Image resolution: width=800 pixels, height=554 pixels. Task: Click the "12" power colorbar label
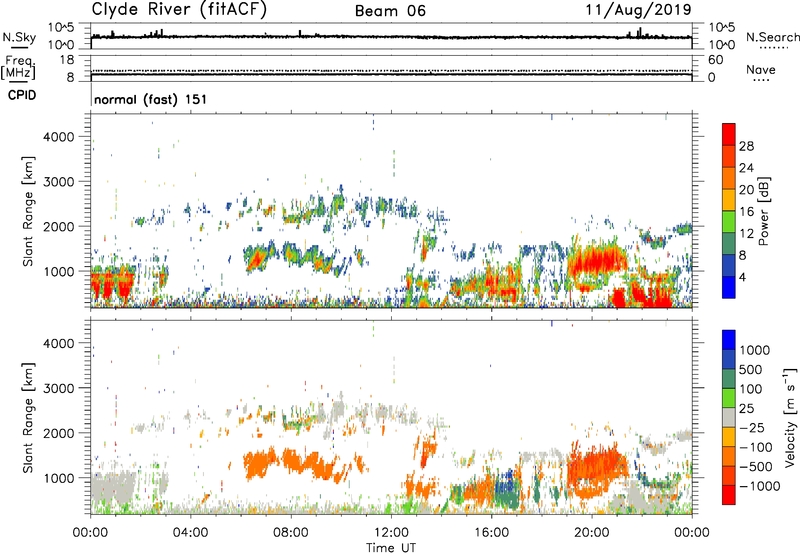pos(746,234)
